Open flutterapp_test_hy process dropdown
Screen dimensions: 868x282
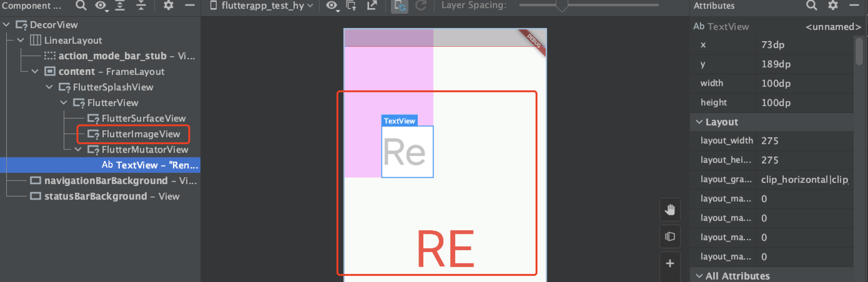262,5
